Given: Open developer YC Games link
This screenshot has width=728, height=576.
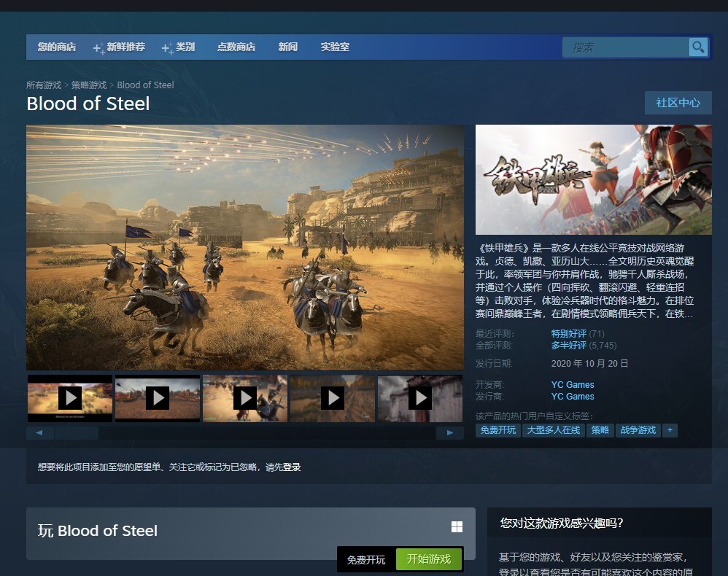Looking at the screenshot, I should click(573, 385).
